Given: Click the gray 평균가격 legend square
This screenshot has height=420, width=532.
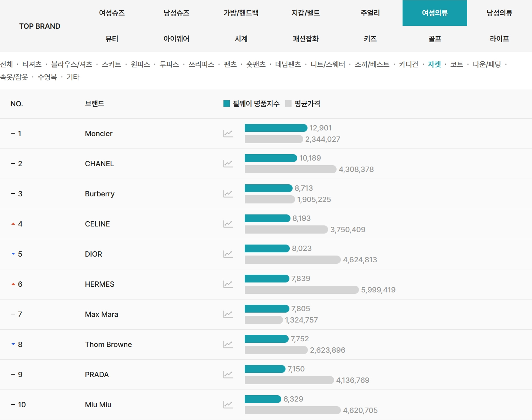Looking at the screenshot, I should pos(288,103).
